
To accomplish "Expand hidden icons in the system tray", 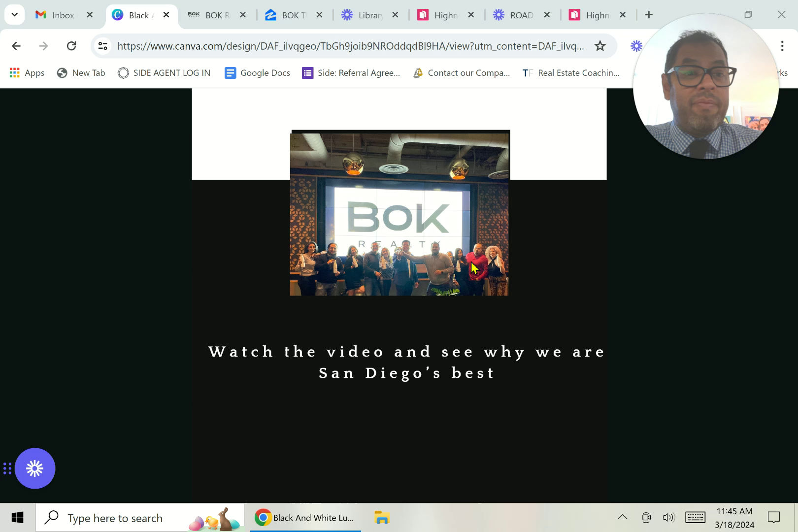I will tap(622, 517).
